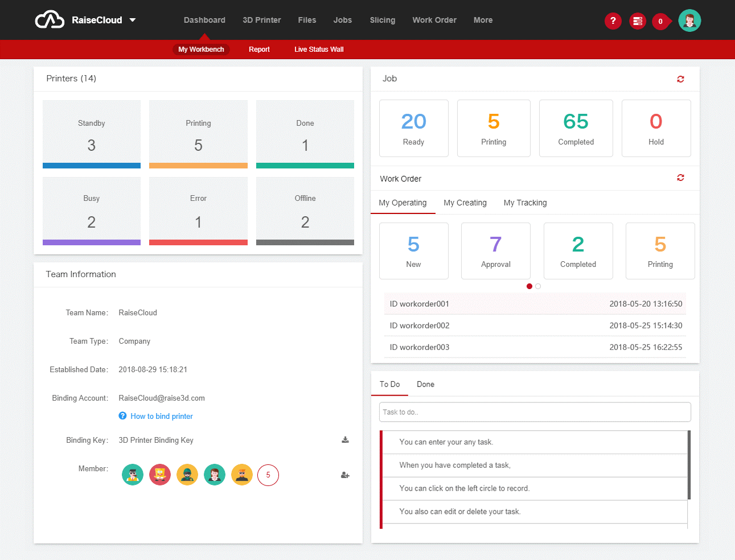Image resolution: width=735 pixels, height=560 pixels.
Task: Click the RaiseCloud cloud logo
Action: (50, 20)
